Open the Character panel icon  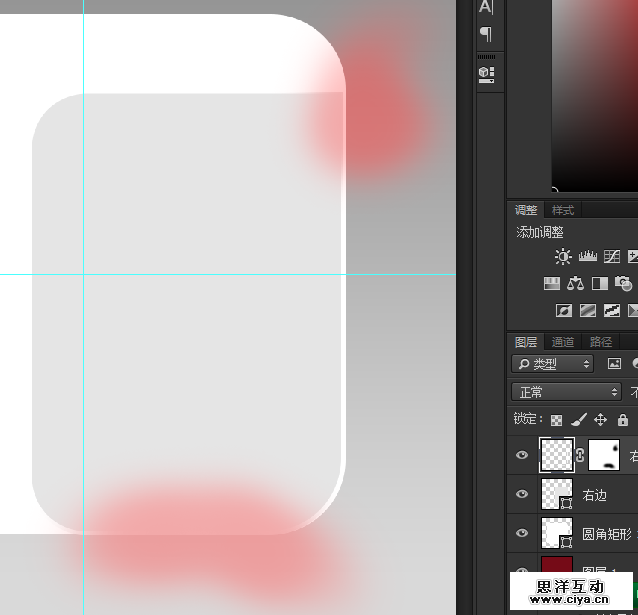point(486,7)
